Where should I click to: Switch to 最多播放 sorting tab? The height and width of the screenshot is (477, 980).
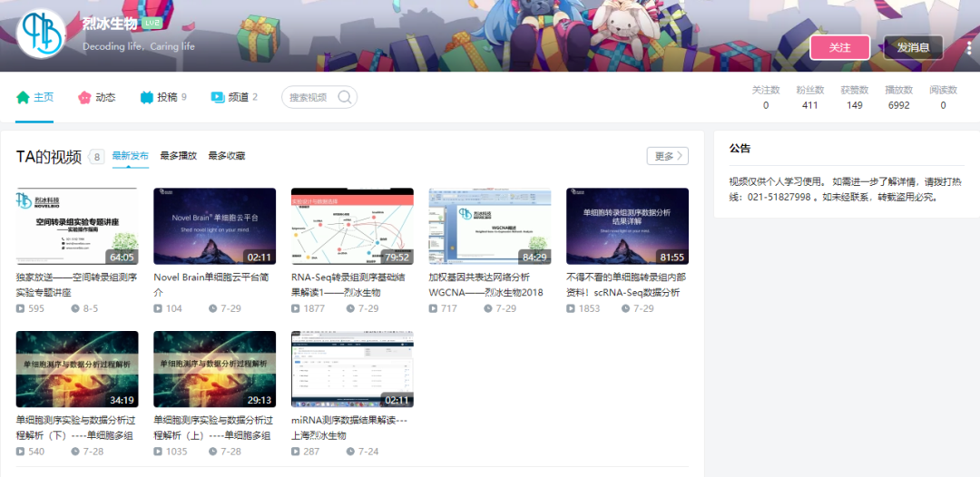pos(178,156)
